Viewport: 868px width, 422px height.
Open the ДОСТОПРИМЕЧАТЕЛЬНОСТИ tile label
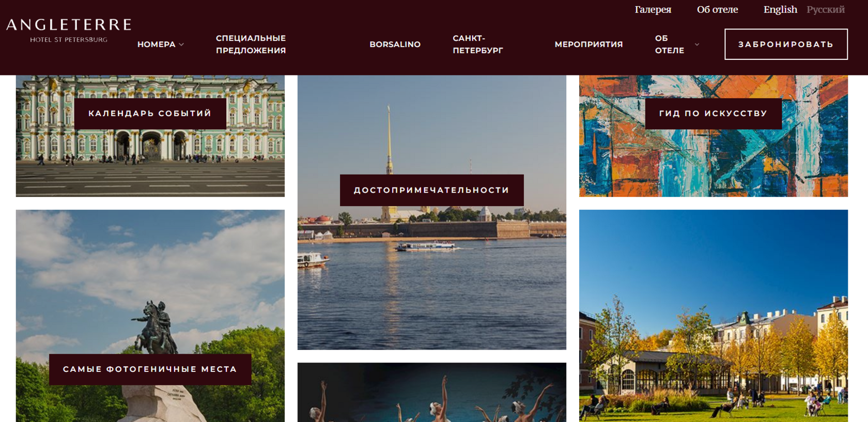pyautogui.click(x=431, y=190)
